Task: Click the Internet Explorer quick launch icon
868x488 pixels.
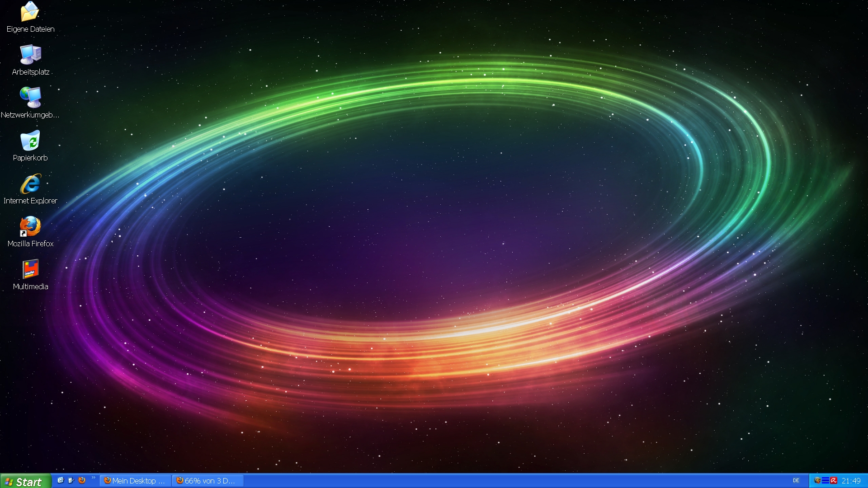Action: (60, 480)
